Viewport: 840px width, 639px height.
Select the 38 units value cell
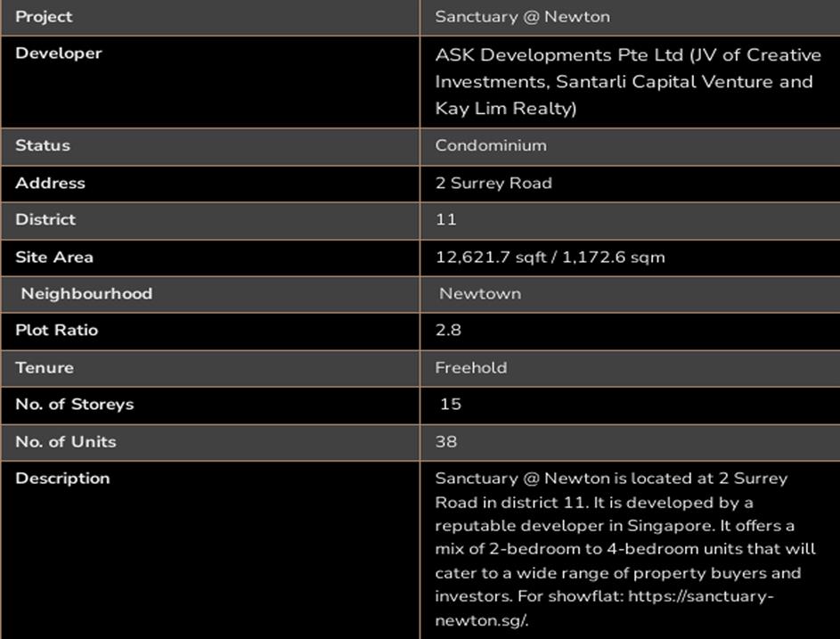pyautogui.click(x=446, y=441)
